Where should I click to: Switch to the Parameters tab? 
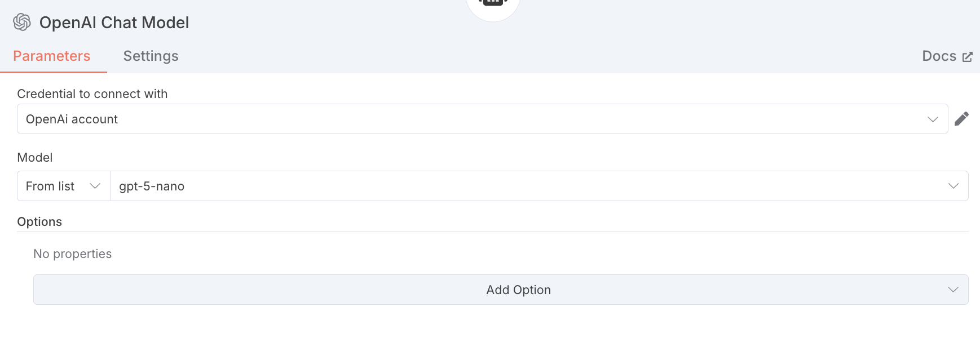pyautogui.click(x=52, y=56)
